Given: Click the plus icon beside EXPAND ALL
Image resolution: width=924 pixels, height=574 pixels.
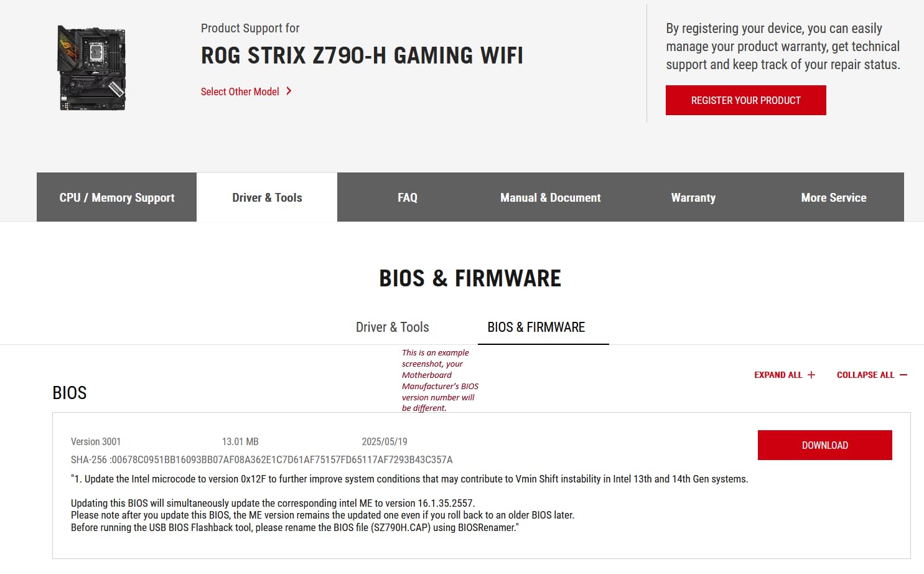Looking at the screenshot, I should (x=811, y=374).
